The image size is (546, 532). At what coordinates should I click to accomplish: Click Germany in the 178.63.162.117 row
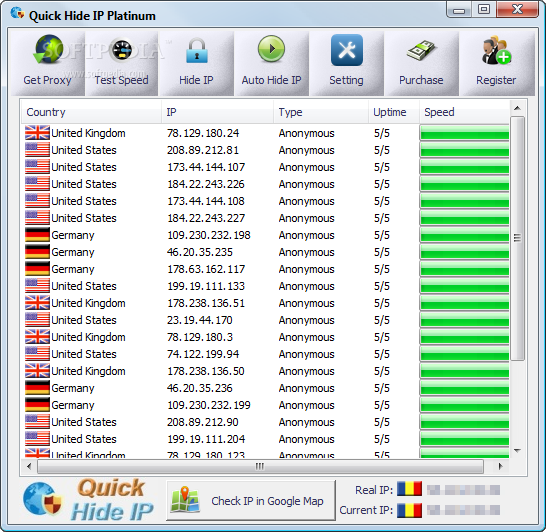point(73,269)
